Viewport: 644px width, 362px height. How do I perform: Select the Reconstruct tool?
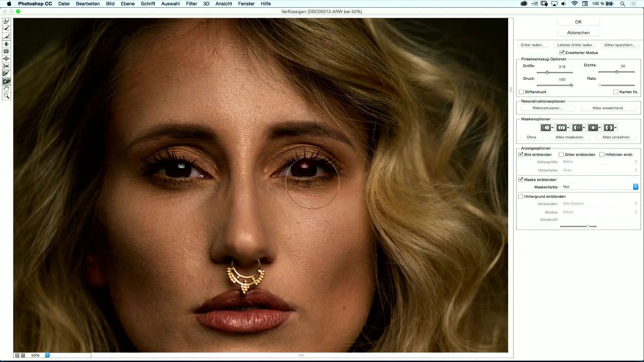pyautogui.click(x=6, y=29)
